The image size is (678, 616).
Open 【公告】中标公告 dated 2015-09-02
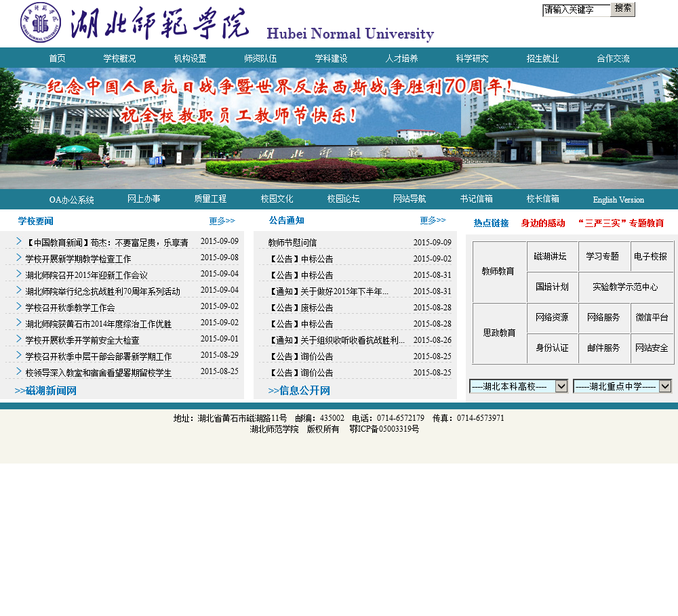click(300, 259)
